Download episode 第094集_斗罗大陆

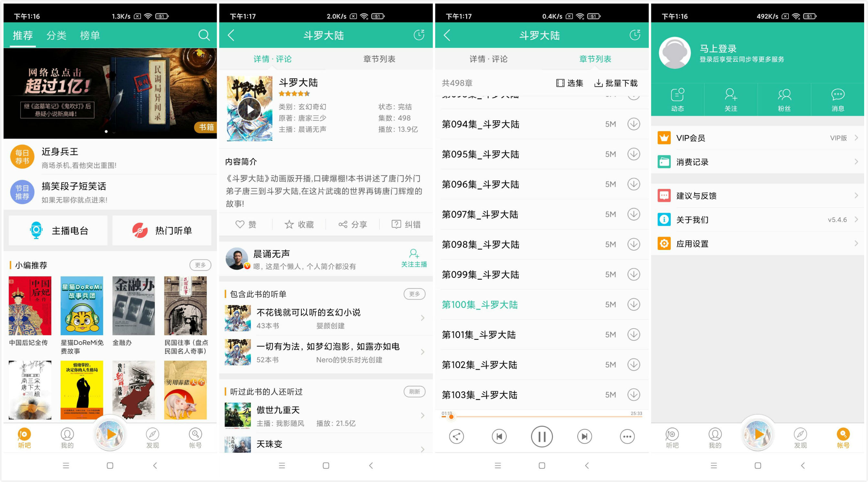point(634,124)
